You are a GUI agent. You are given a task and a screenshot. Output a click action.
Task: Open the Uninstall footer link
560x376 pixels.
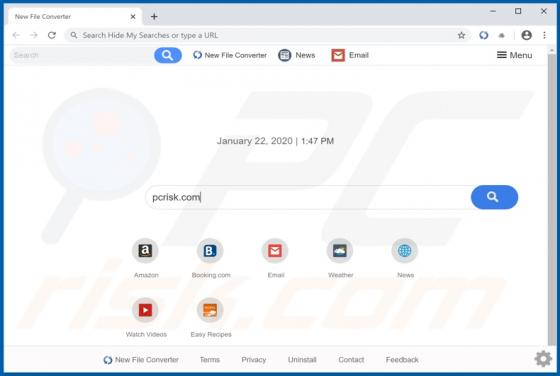[302, 360]
